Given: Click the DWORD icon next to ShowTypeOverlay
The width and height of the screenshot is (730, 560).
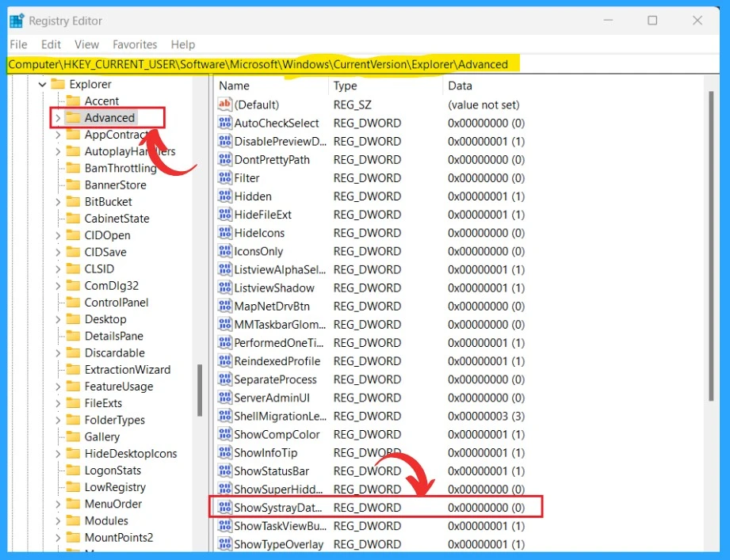Looking at the screenshot, I should tap(225, 544).
